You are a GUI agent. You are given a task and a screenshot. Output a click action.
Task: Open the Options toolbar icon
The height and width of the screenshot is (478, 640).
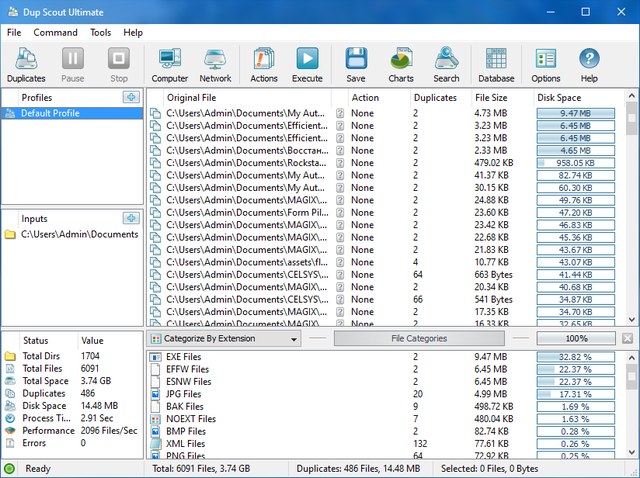click(546, 64)
